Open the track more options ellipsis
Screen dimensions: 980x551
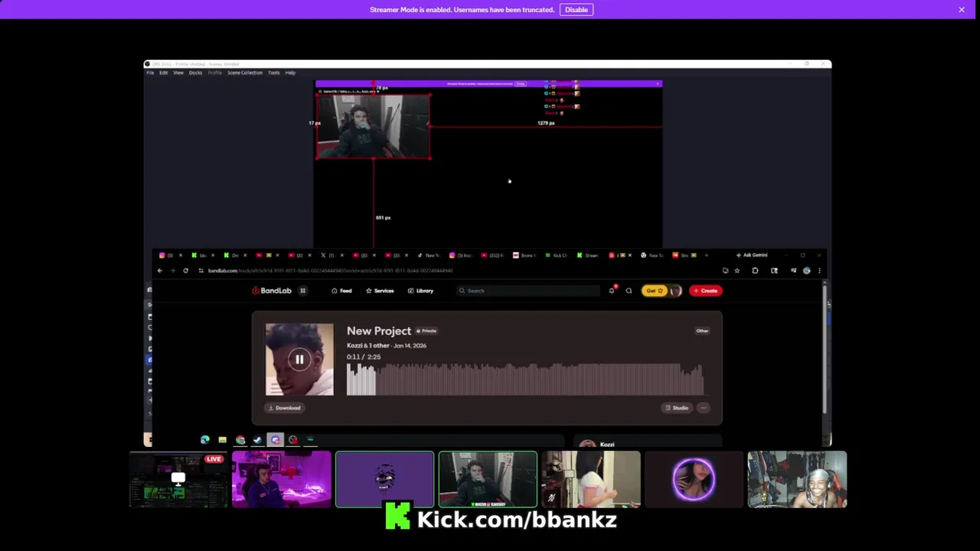(704, 408)
